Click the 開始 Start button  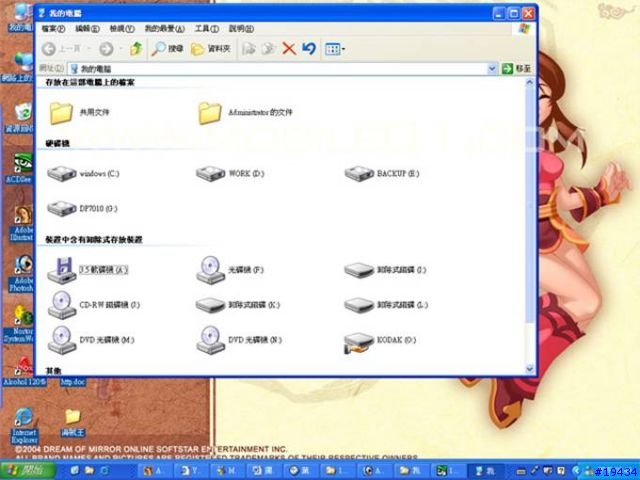pos(28,471)
